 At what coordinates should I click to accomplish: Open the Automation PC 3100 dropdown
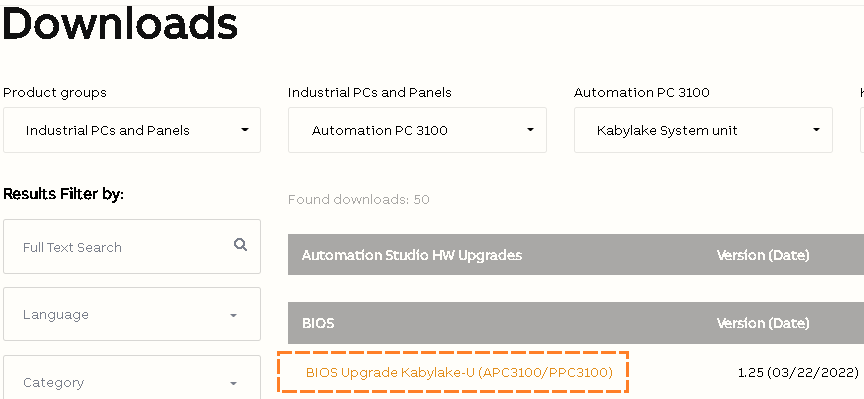tap(417, 130)
